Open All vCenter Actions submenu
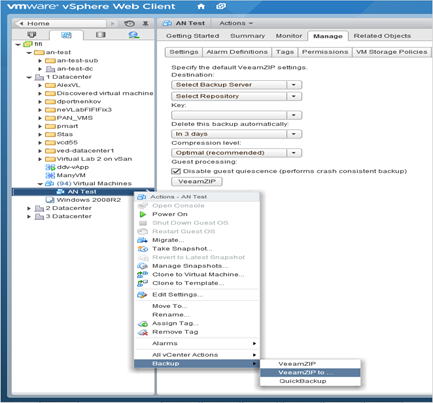This screenshot has height=403, width=433. point(197,355)
